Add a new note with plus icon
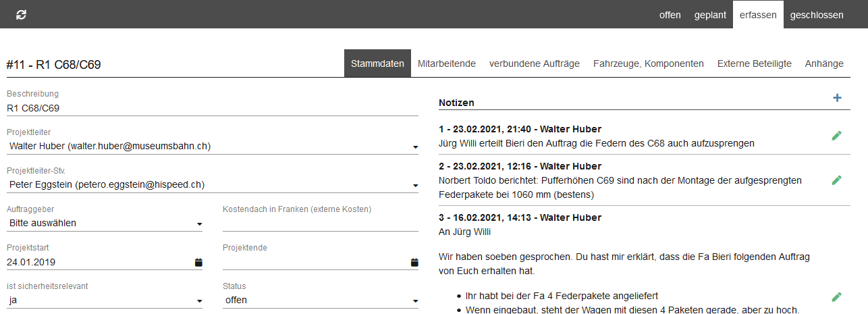The image size is (868, 314). pyautogui.click(x=837, y=98)
